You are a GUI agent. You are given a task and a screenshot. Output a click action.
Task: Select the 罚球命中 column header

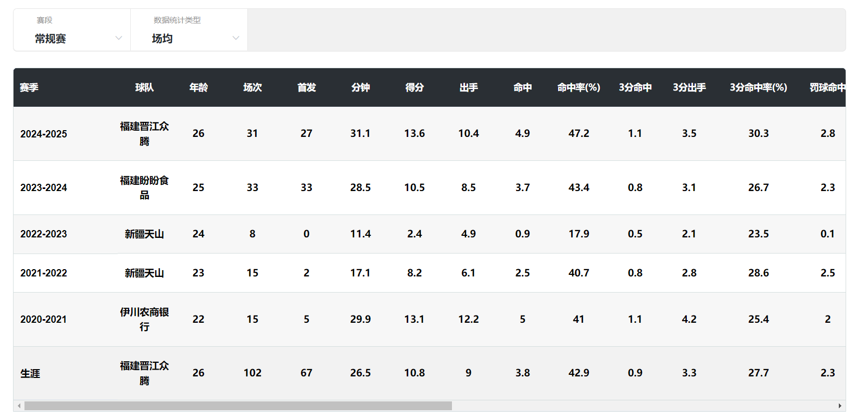(x=827, y=87)
